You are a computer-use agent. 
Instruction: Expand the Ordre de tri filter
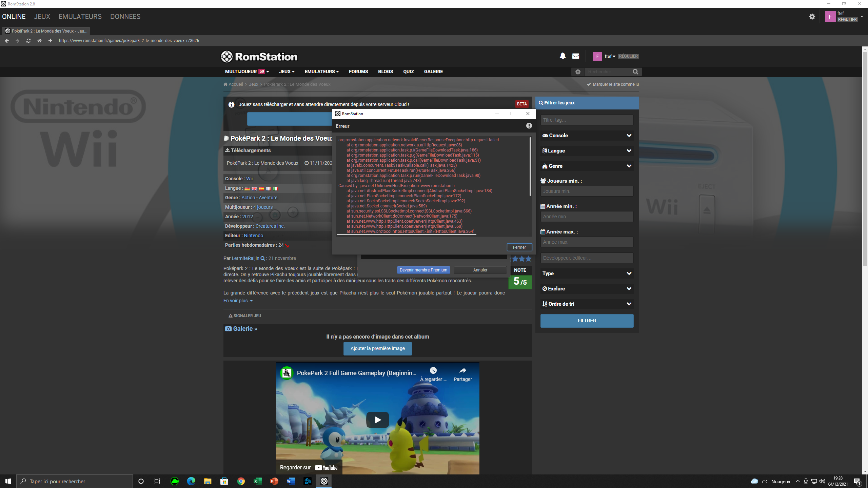tap(587, 304)
